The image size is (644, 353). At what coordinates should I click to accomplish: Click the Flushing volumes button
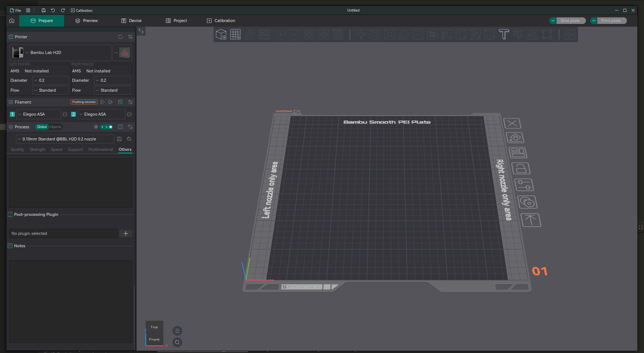point(84,102)
